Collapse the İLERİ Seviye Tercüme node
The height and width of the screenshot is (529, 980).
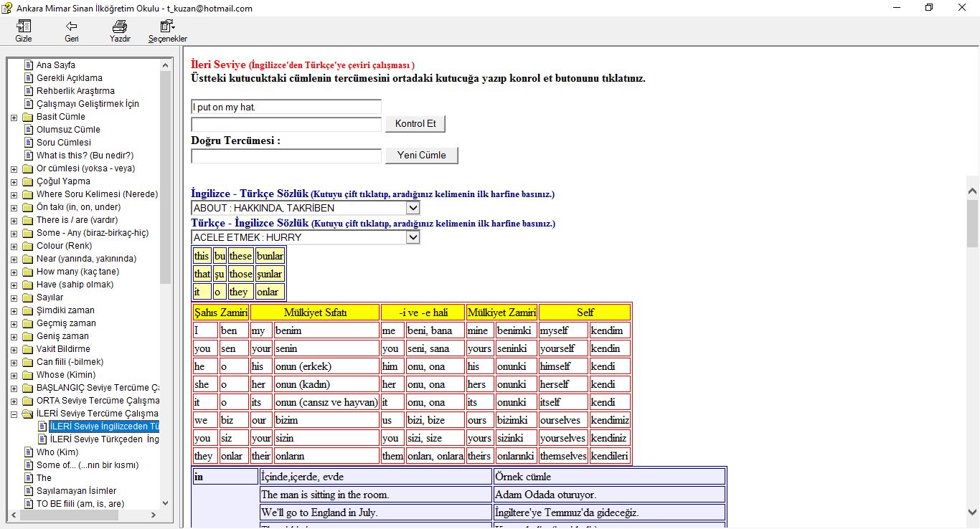14,414
